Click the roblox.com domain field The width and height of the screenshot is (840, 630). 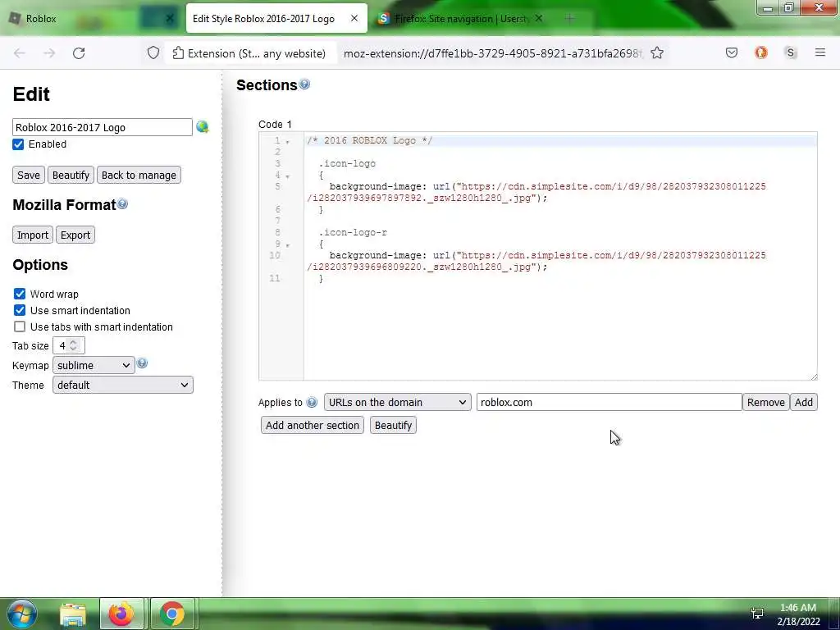click(609, 402)
